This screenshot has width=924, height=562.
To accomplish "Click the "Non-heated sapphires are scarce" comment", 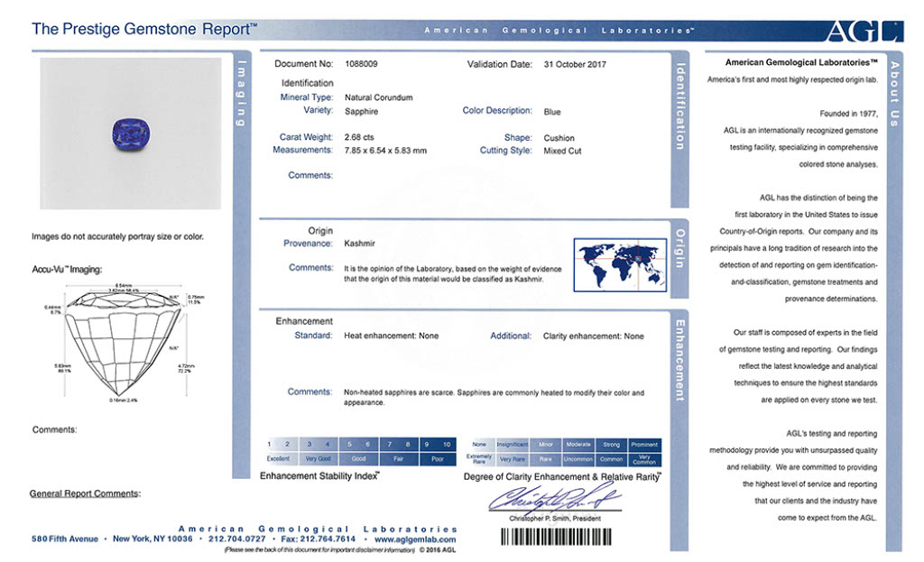I will coord(494,398).
